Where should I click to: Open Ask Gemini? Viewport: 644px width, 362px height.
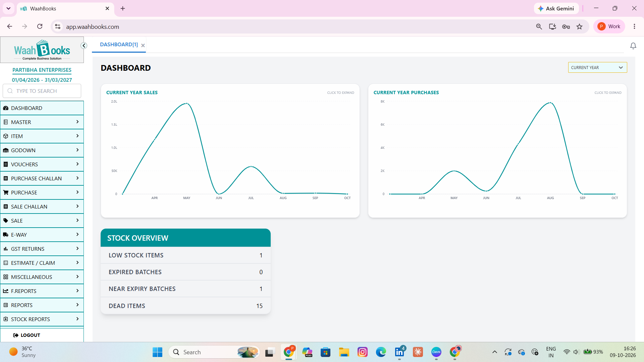(556, 8)
